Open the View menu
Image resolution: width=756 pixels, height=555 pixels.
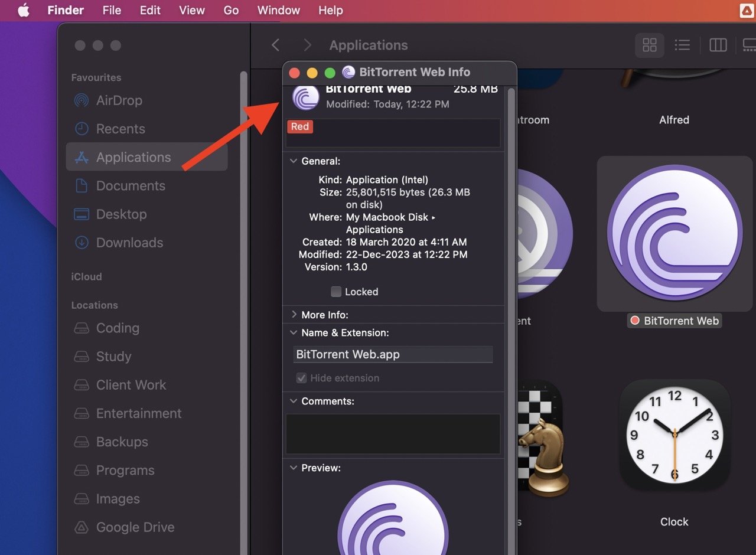coord(192,11)
